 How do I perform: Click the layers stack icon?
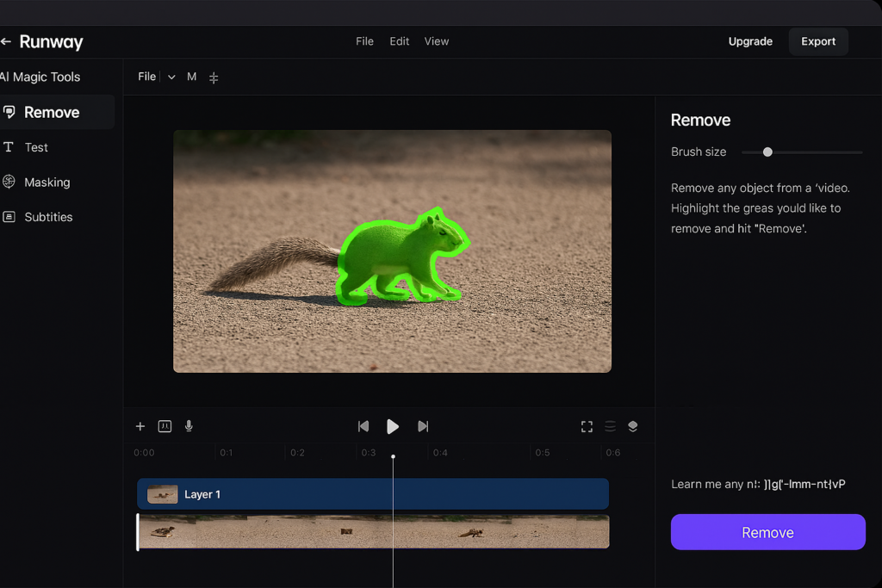tap(633, 426)
